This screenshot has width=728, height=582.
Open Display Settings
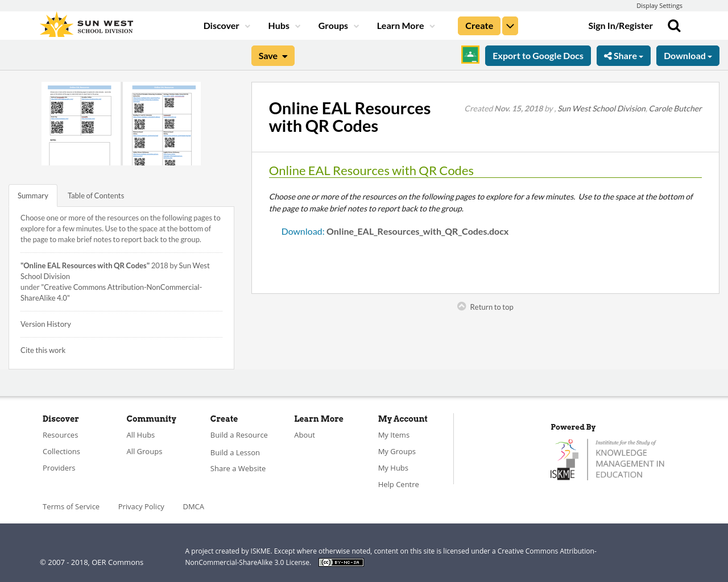pyautogui.click(x=659, y=5)
